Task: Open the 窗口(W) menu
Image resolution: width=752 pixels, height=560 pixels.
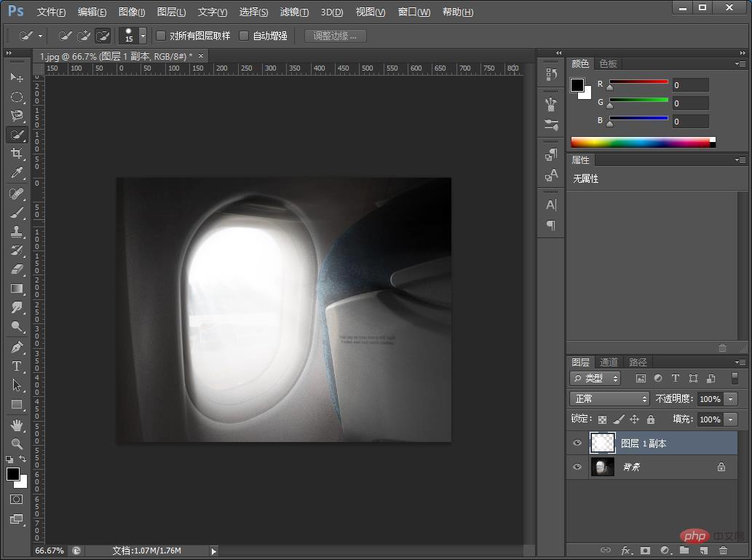Action: click(414, 12)
